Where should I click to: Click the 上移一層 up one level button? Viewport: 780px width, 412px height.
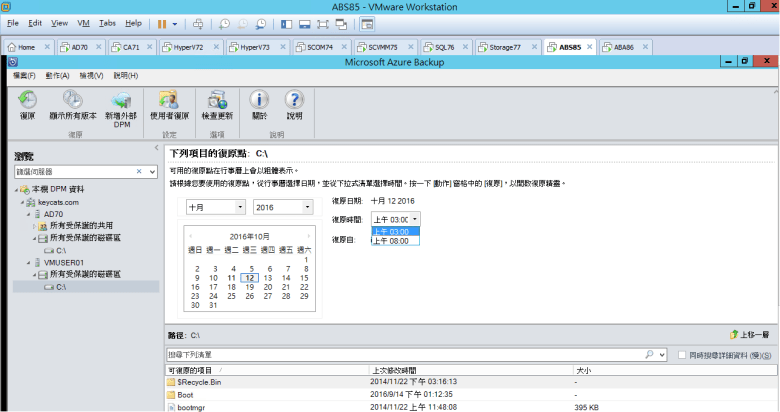(x=750, y=335)
